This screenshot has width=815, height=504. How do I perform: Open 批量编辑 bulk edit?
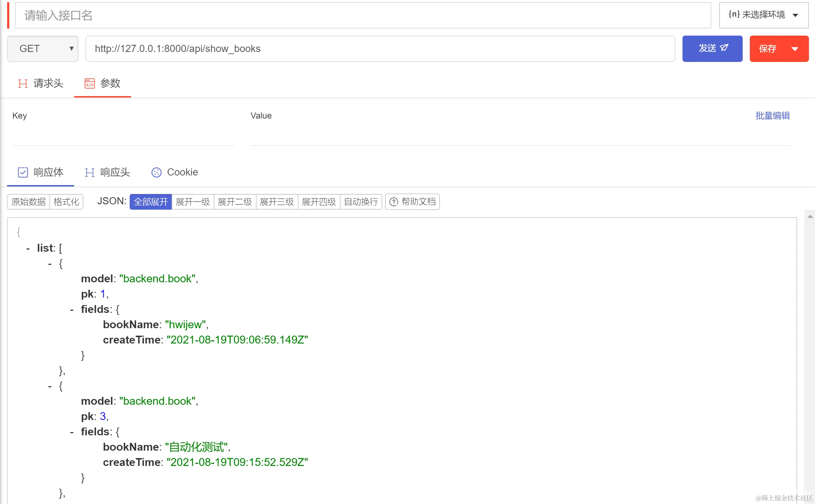(x=773, y=115)
